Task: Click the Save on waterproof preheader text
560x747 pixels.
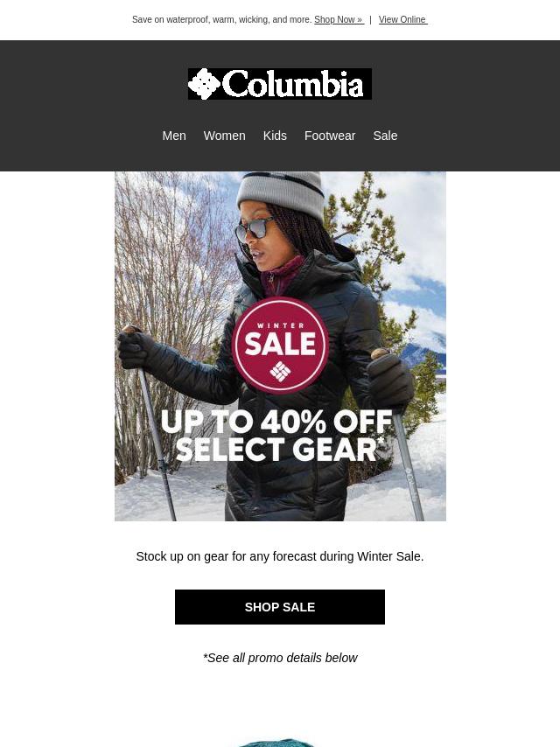Action: tap(221, 19)
